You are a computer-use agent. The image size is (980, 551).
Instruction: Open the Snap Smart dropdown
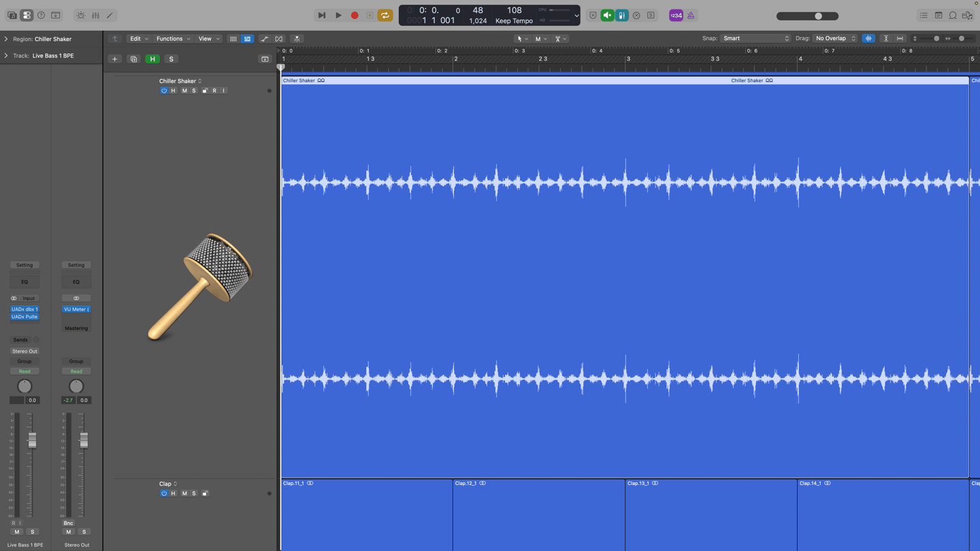coord(755,38)
